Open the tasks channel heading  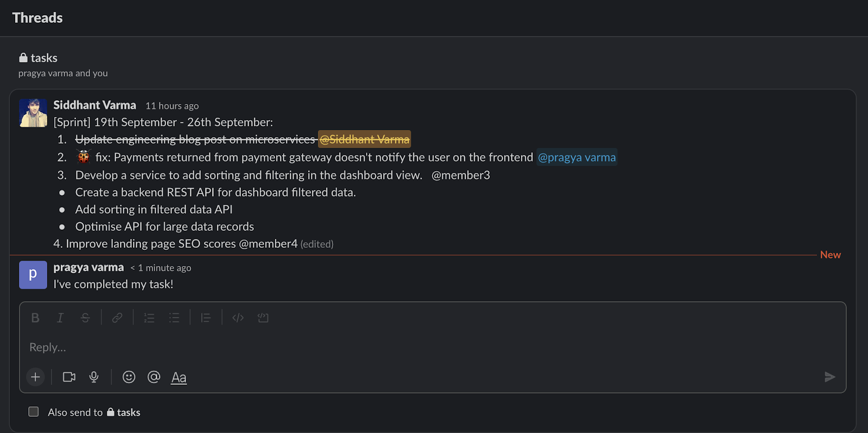coord(43,58)
